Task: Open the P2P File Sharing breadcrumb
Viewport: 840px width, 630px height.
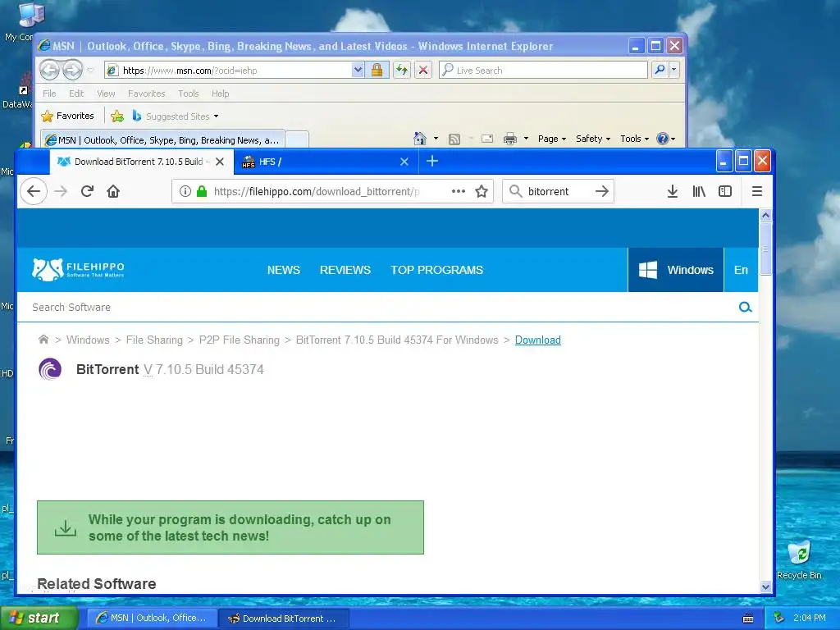Action: [240, 340]
